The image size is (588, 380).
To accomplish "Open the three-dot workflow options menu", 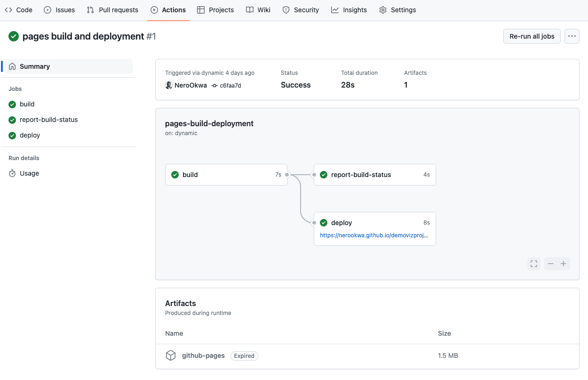I will 572,36.
